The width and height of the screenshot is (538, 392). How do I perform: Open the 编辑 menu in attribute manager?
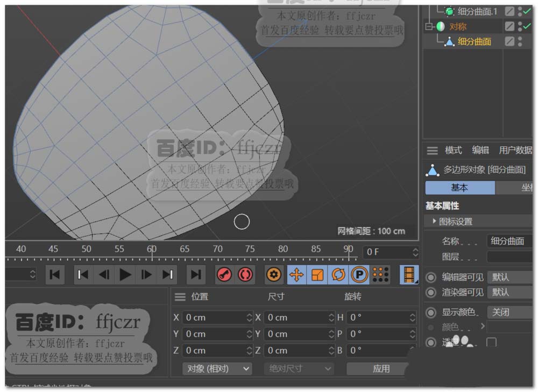[x=480, y=151]
